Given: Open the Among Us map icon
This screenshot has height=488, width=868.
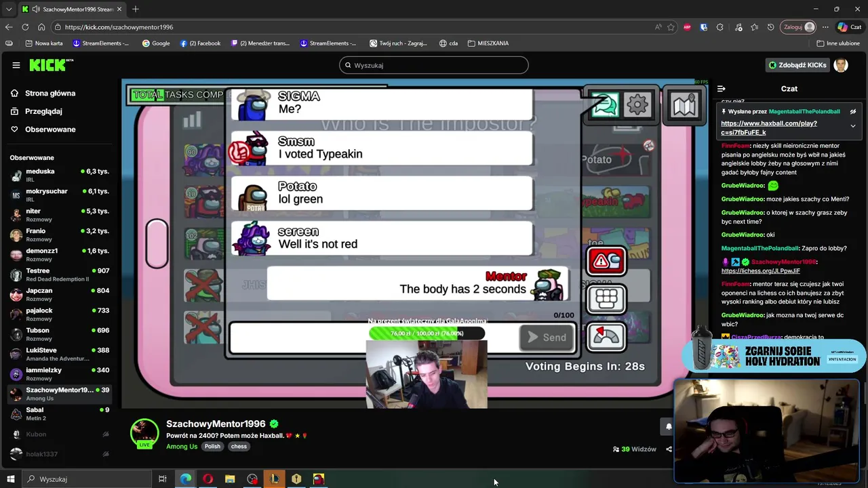Looking at the screenshot, I should coord(684,105).
